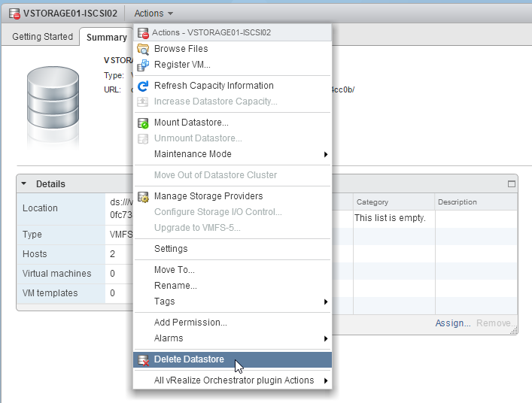Select Add Permission... menu entry
The height and width of the screenshot is (403, 532).
[190, 323]
